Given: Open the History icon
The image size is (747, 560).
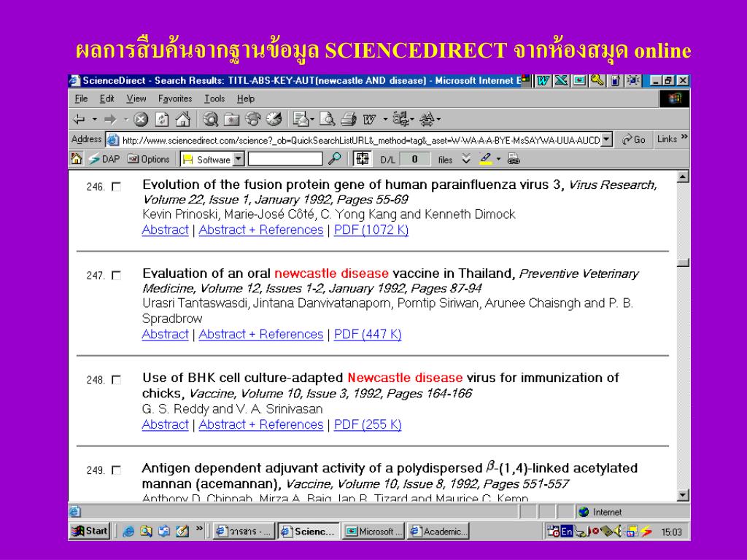Looking at the screenshot, I should (274, 119).
